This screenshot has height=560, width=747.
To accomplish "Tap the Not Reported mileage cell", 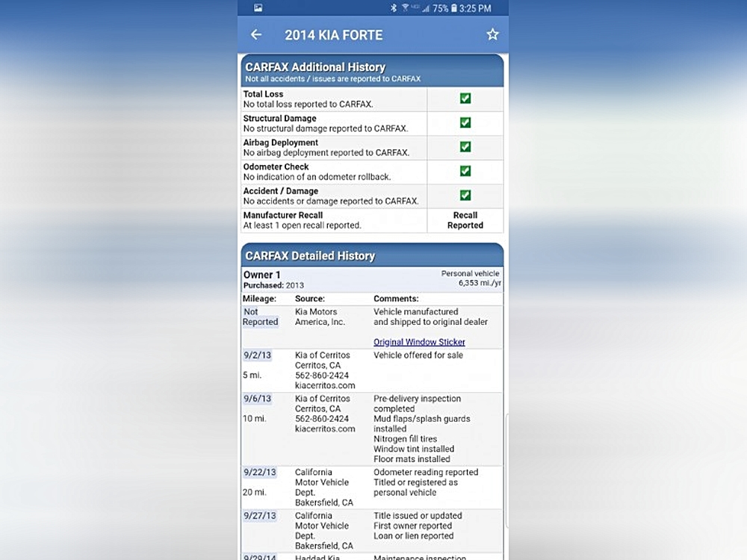I will [x=260, y=317].
